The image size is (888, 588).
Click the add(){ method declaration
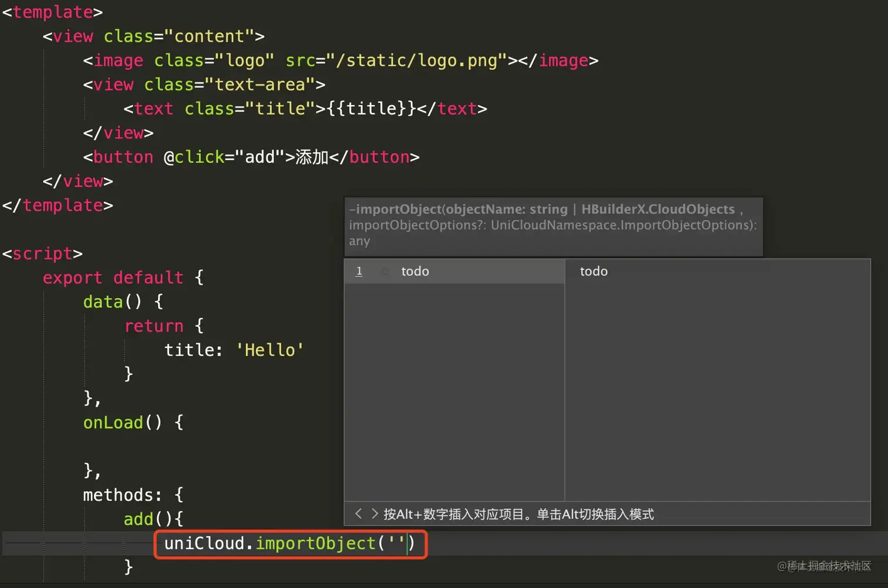(x=154, y=519)
